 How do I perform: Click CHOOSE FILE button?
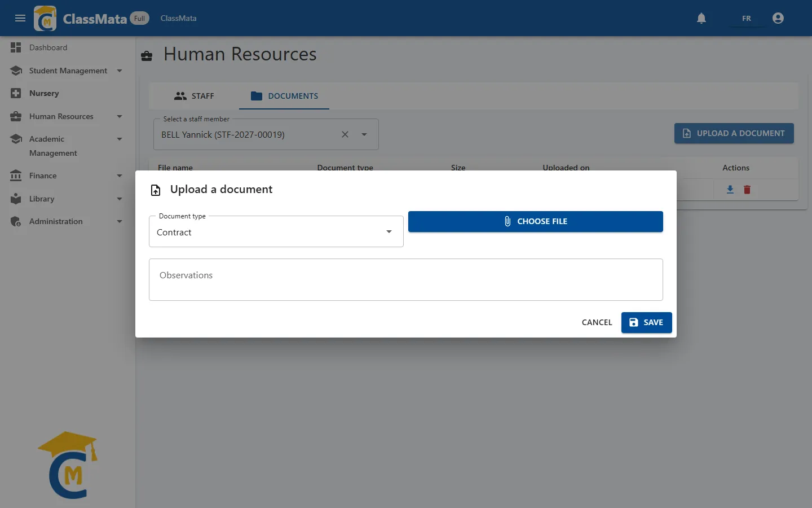tap(536, 221)
